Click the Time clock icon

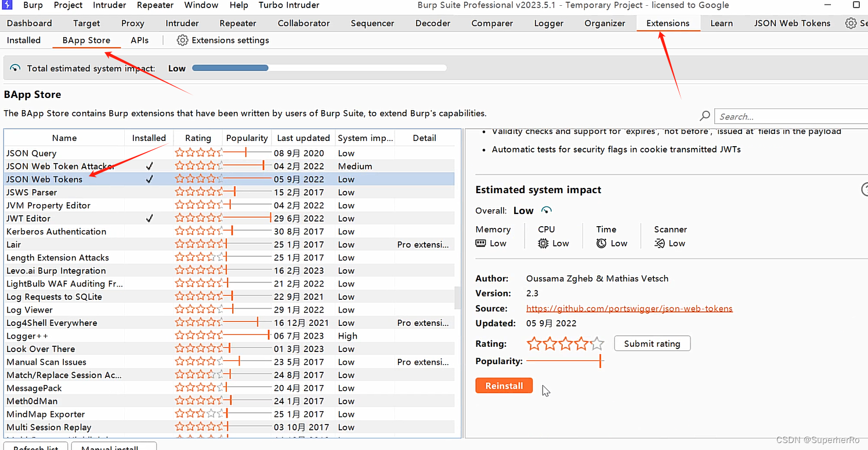[x=601, y=243]
